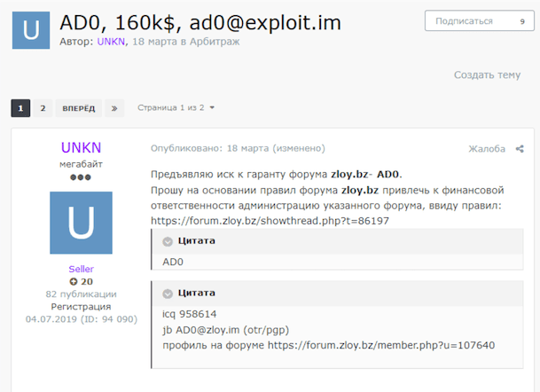Select current page 1 button
Image resolution: width=540 pixels, height=392 pixels.
pos(20,108)
